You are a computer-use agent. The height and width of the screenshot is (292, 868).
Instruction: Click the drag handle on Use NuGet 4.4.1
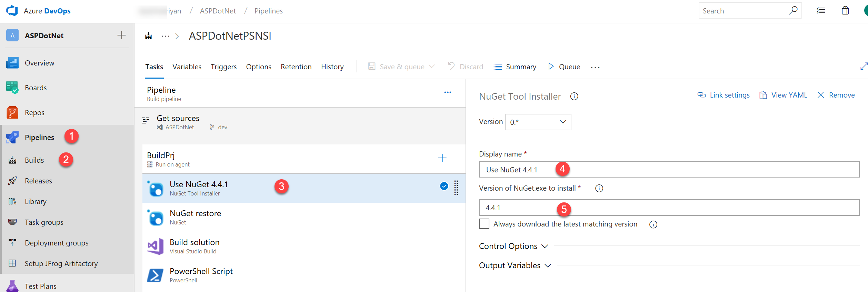tap(456, 188)
